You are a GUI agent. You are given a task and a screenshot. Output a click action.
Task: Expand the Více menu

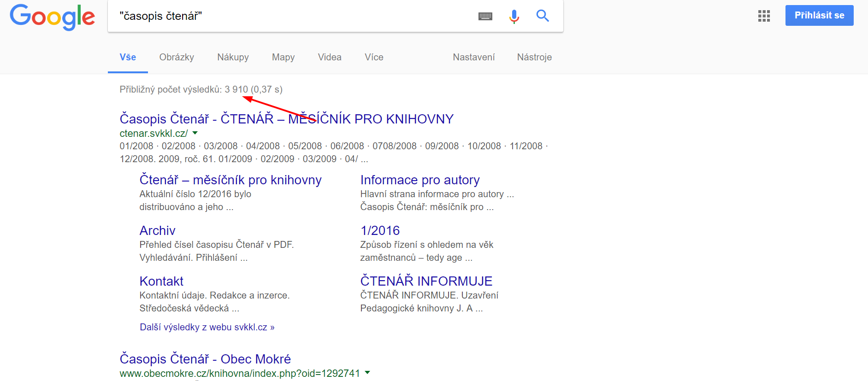(374, 57)
